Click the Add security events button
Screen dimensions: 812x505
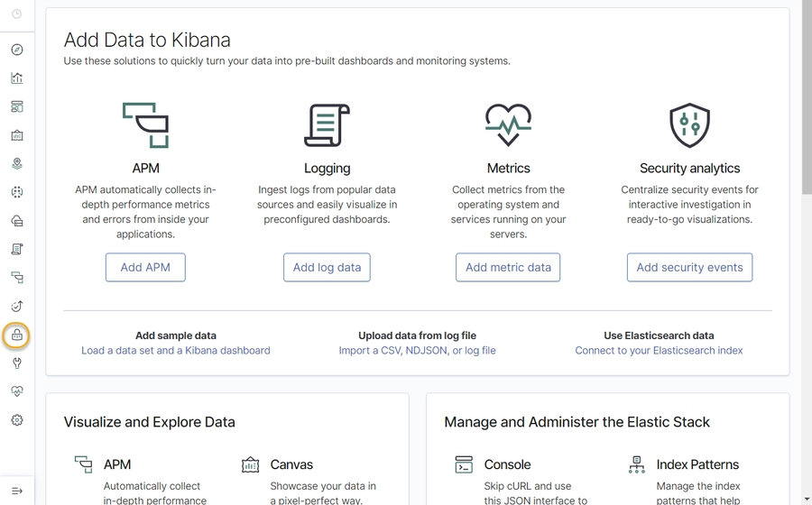[689, 268]
